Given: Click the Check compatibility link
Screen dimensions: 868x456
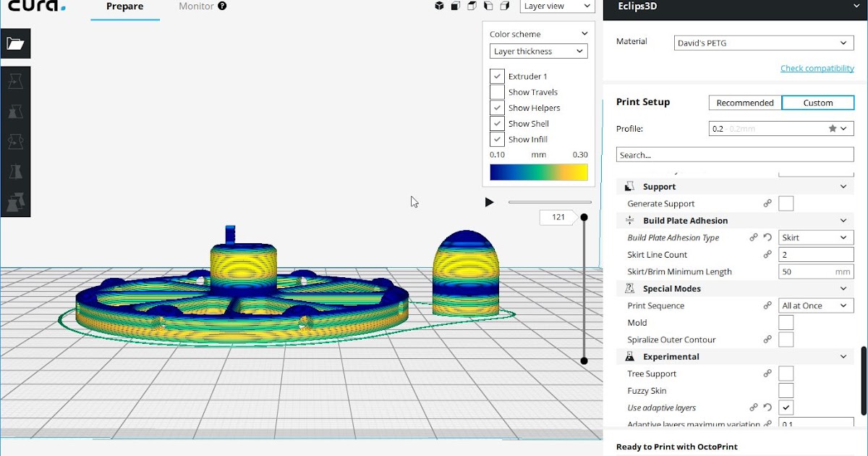Looking at the screenshot, I should tap(817, 67).
